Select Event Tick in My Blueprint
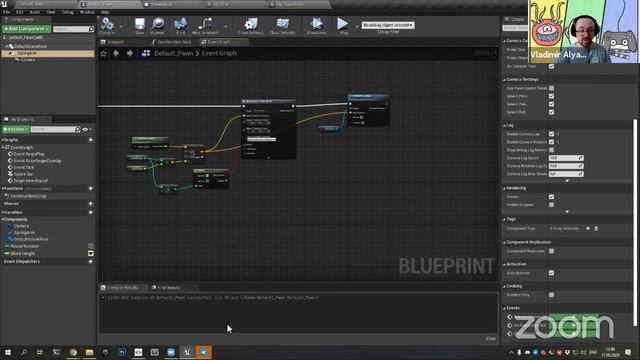 (24, 168)
